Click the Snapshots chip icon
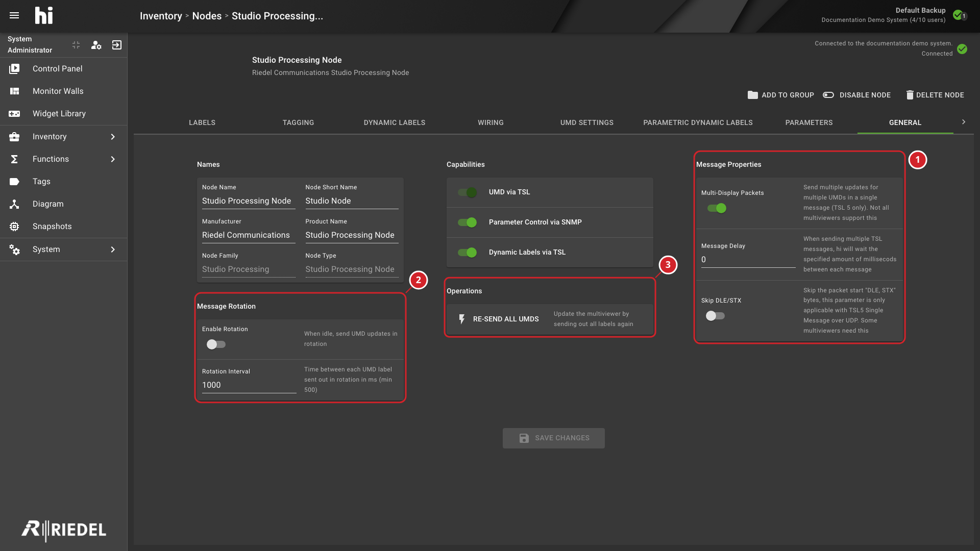Screen dimensions: 980x551 click(x=14, y=226)
